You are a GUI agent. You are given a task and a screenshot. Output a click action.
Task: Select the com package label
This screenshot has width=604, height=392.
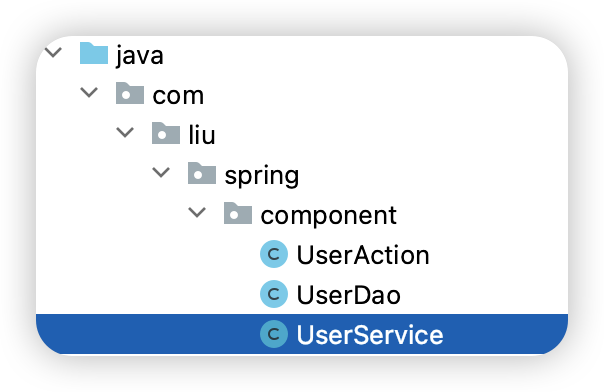click(x=178, y=96)
